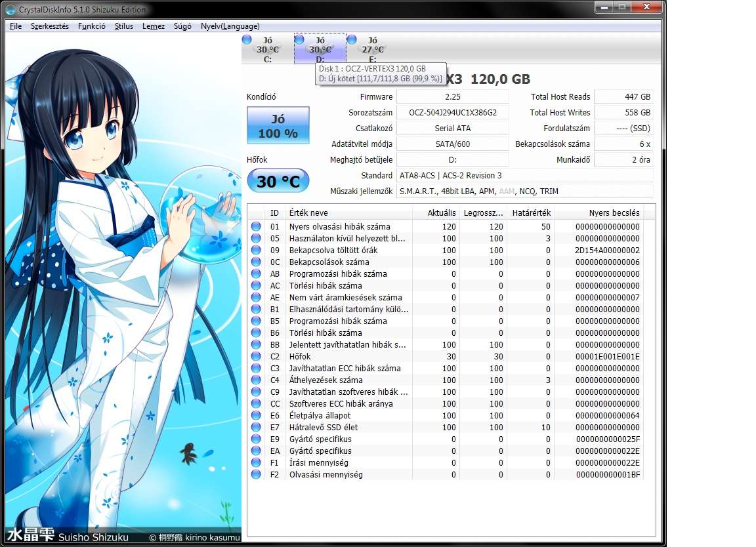Viewport: 756px width, 547px height.
Task: Click the 30 °C temperature button
Action: (278, 181)
